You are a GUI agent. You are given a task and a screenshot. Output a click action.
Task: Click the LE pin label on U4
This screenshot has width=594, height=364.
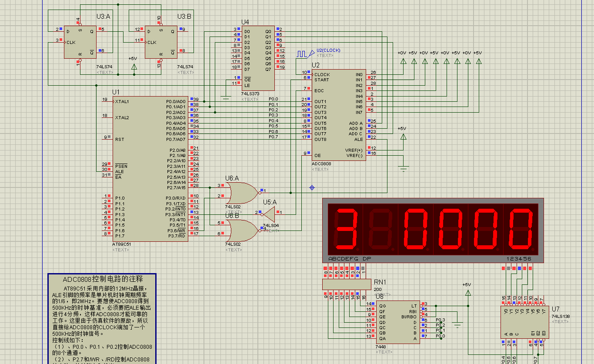[247, 85]
